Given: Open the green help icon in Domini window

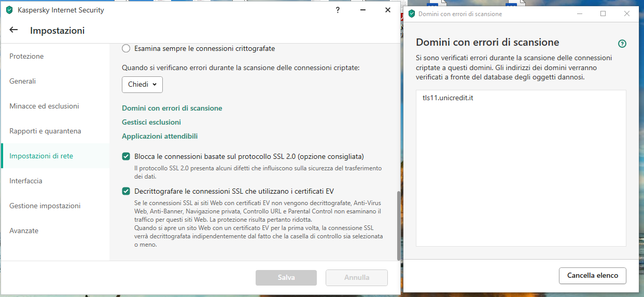Looking at the screenshot, I should pos(622,44).
